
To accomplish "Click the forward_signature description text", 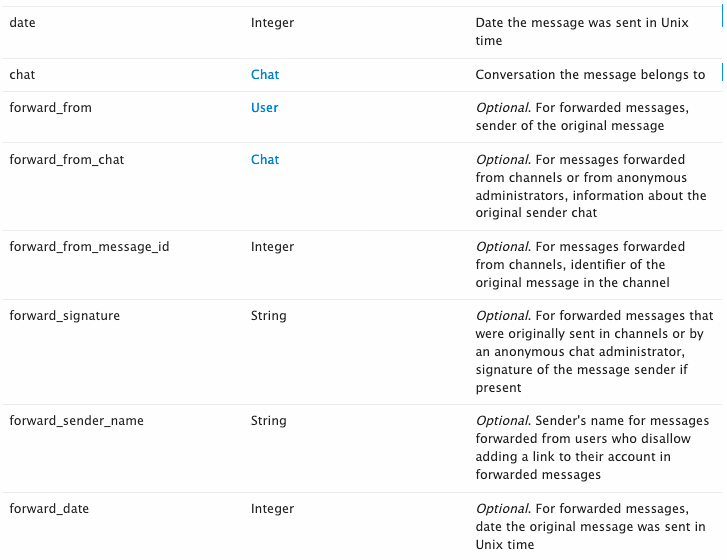I will click(x=593, y=351).
